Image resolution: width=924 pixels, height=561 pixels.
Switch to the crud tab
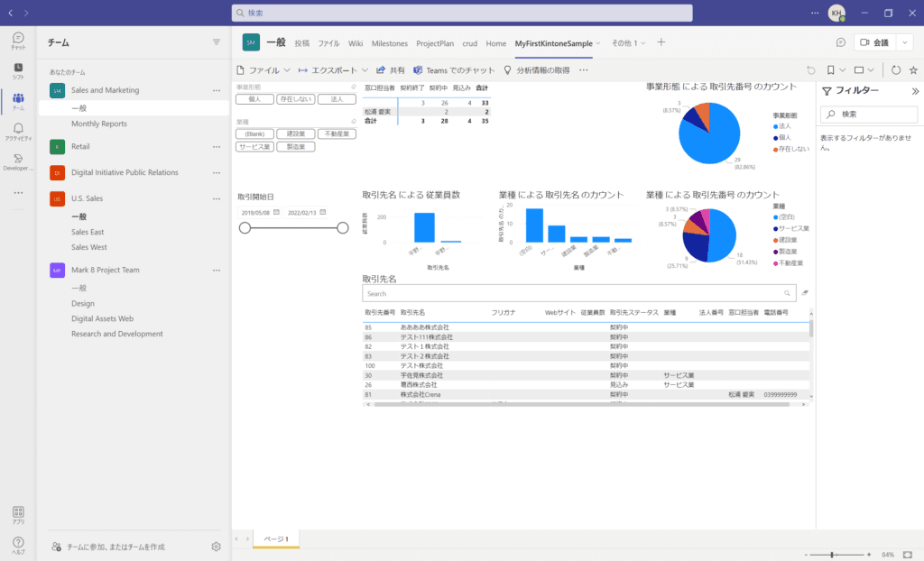[x=469, y=43]
